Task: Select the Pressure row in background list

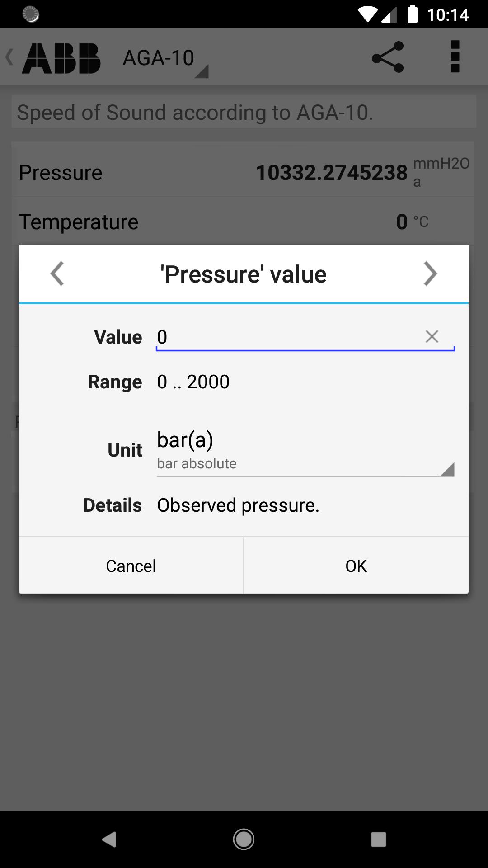Action: click(243, 173)
